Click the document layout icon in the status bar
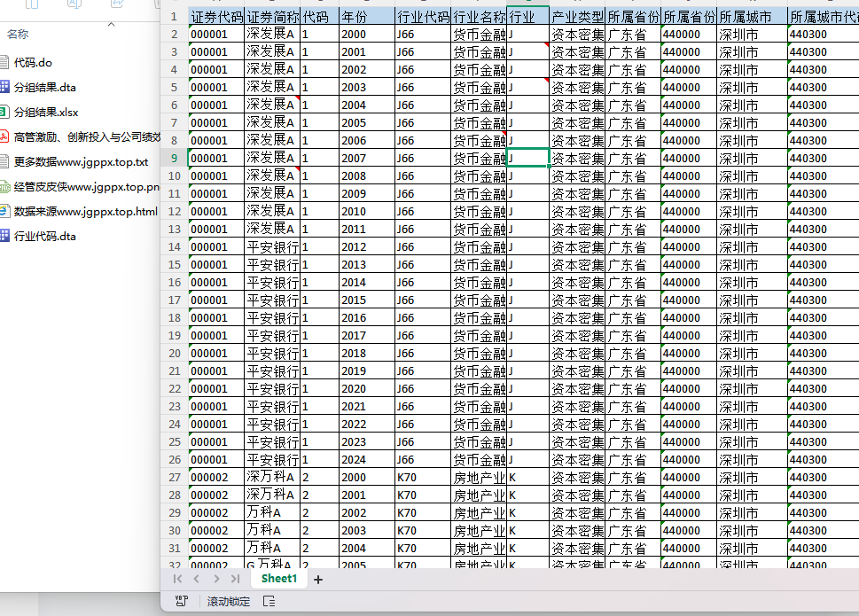This screenshot has height=616, width=859. (x=269, y=601)
